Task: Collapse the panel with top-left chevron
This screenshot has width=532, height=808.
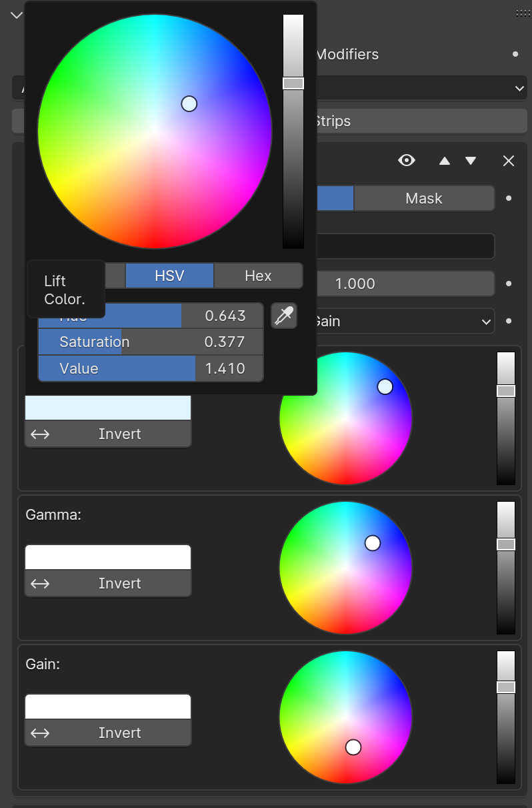Action: [x=17, y=15]
